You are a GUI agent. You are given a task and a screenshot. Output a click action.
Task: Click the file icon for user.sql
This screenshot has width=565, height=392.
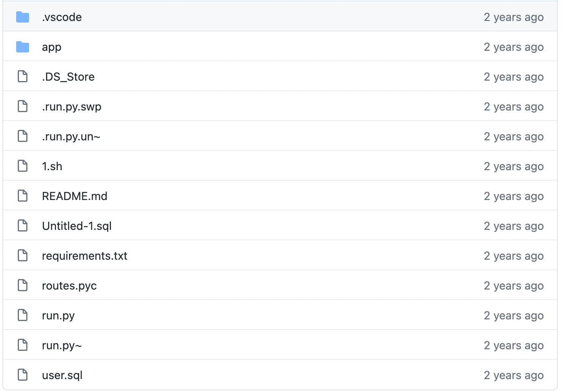(x=23, y=375)
